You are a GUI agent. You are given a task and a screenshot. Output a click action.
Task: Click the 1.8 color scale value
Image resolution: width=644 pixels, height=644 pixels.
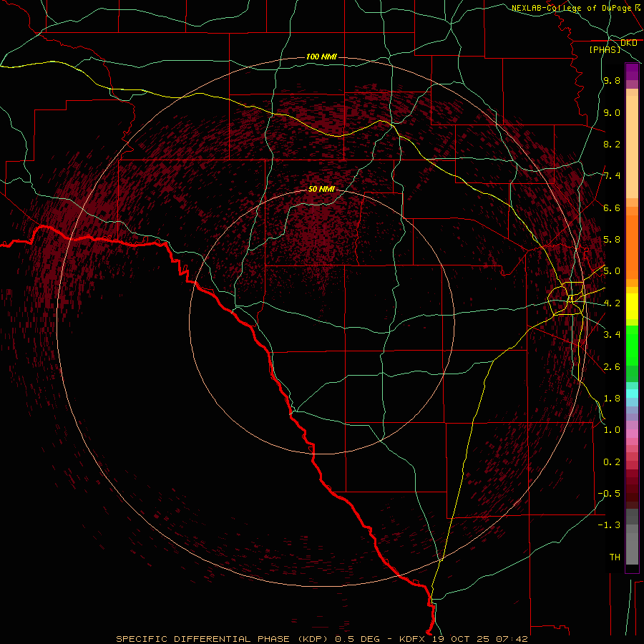pyautogui.click(x=612, y=399)
